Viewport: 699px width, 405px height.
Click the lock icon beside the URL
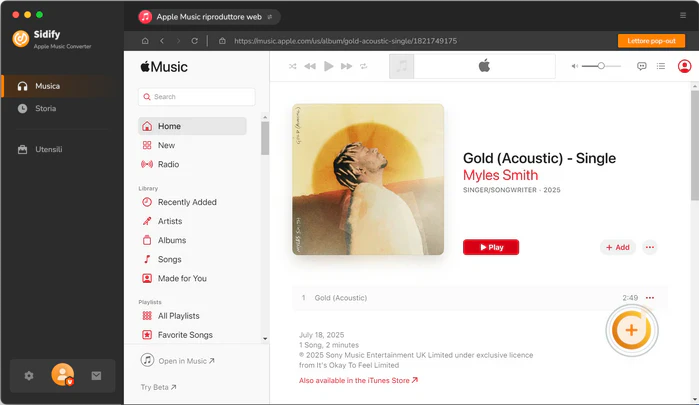point(222,41)
